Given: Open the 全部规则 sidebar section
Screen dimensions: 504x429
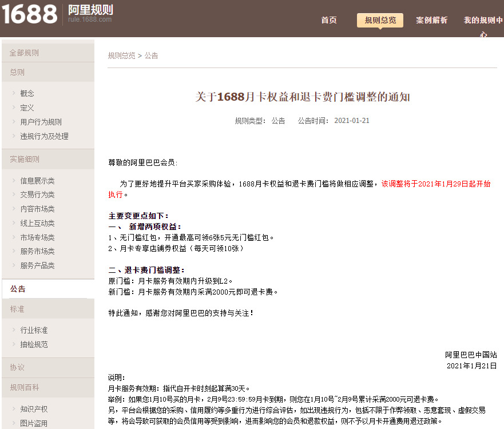Looking at the screenshot, I should coord(48,53).
